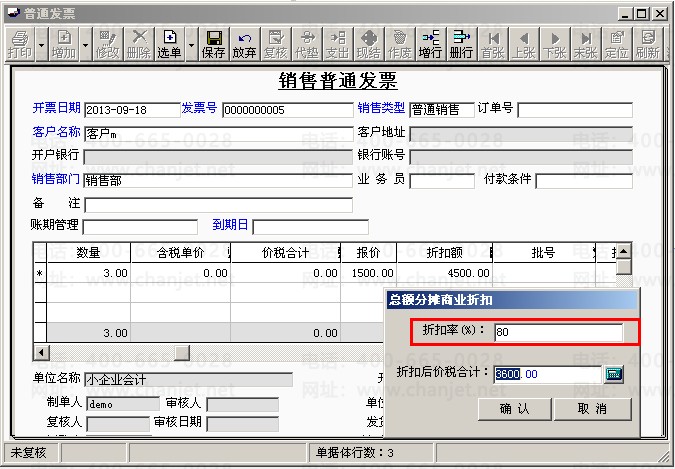Click the 增加 (Add) toolbar icon
Viewport: 675px width, 469px height.
(63, 44)
